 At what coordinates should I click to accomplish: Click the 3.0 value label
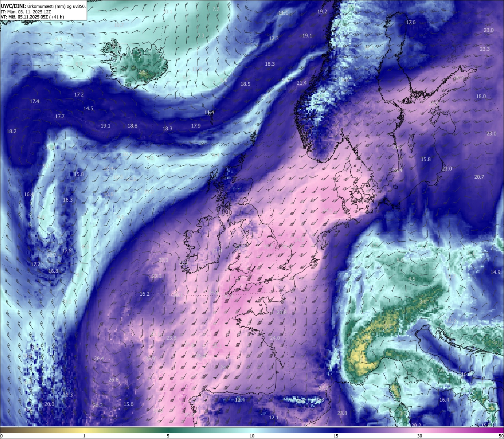tap(423, 302)
